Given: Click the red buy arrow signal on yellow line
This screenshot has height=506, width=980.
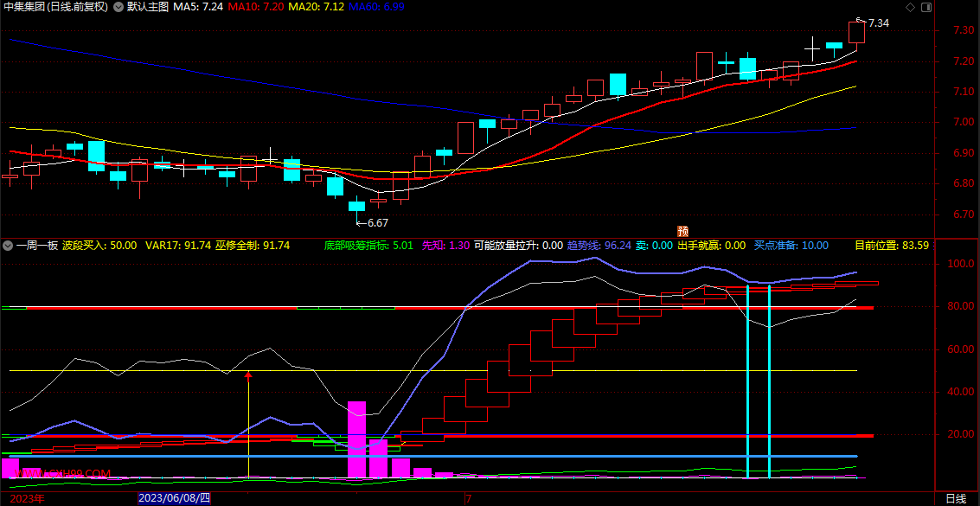Looking at the screenshot, I should click(249, 376).
